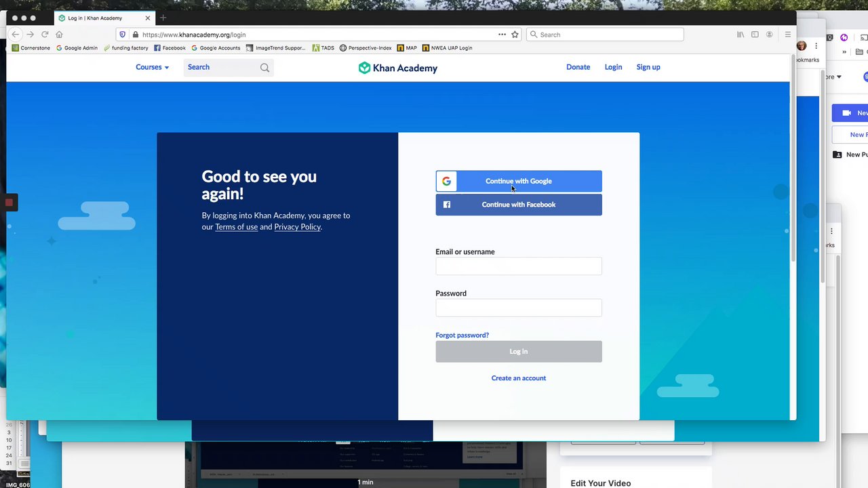Image resolution: width=868 pixels, height=488 pixels.
Task: Open the Sign up link
Action: tap(648, 67)
